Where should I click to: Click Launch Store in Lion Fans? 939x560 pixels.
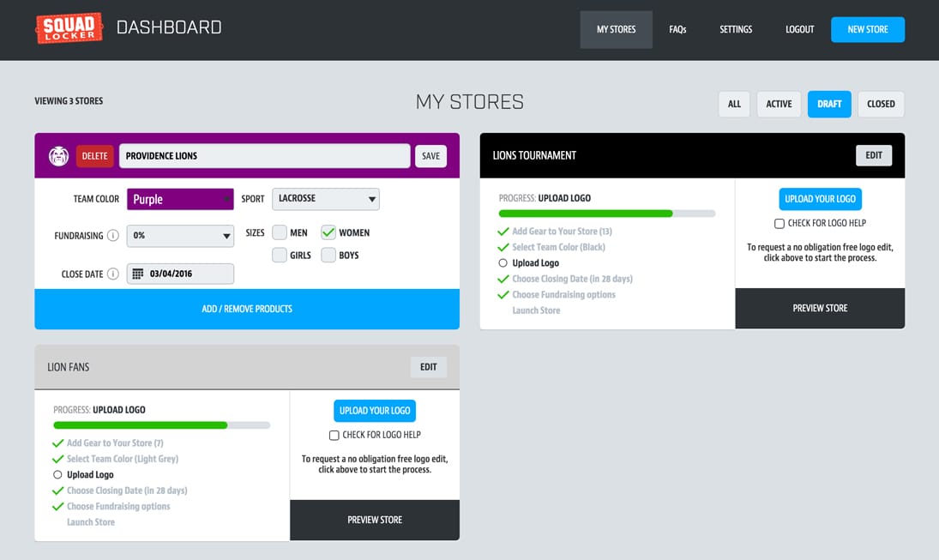coord(90,522)
